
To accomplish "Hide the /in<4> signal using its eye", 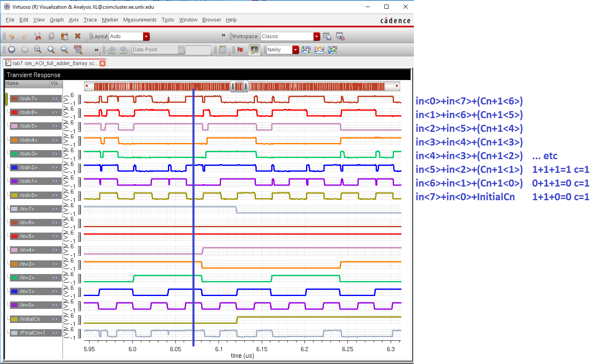I will click(55, 250).
